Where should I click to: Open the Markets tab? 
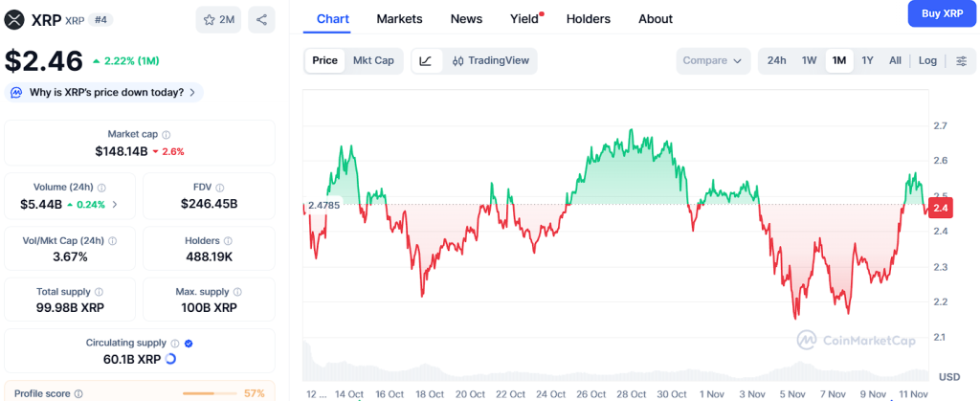[x=399, y=18]
